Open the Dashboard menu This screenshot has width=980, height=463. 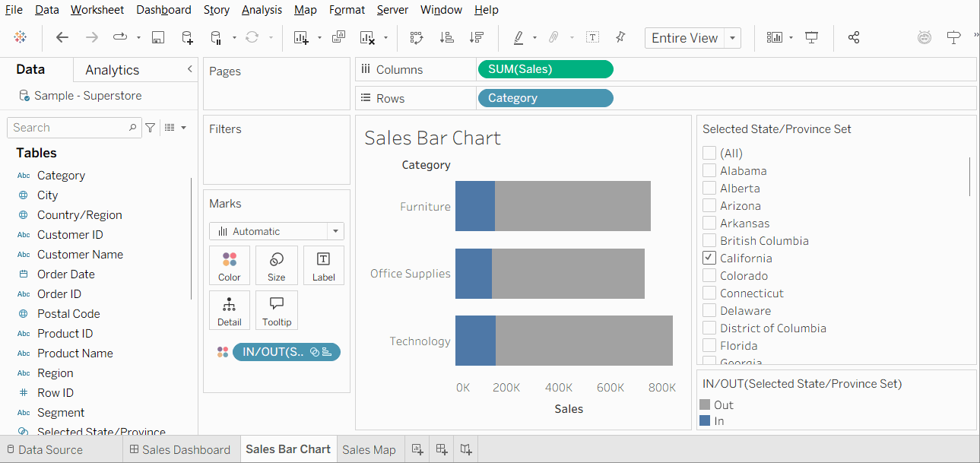tap(164, 10)
